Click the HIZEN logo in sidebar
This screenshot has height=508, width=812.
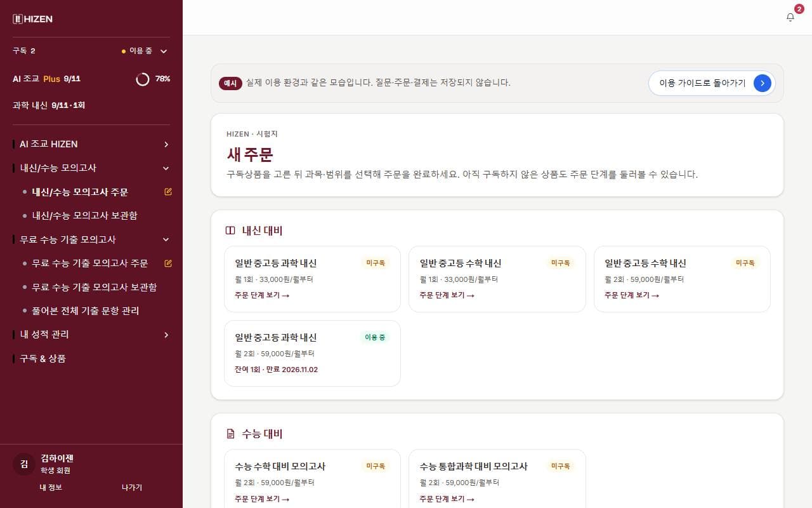pos(33,19)
